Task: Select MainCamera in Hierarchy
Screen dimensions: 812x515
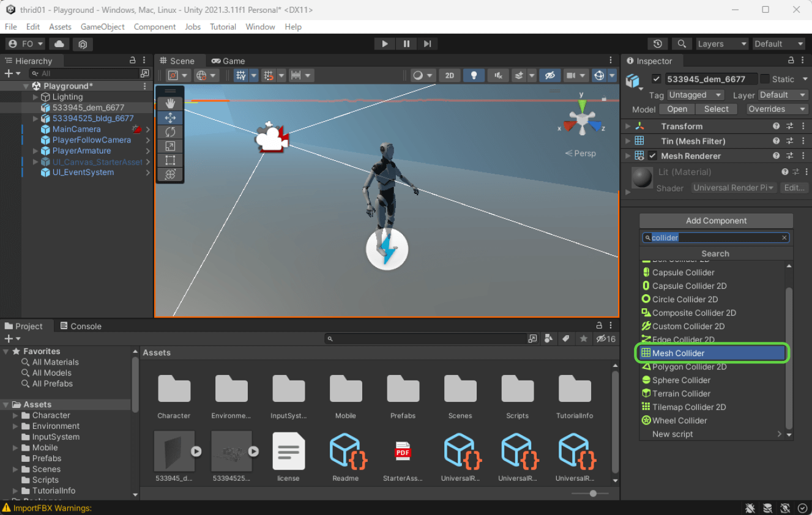Action: tap(76, 129)
